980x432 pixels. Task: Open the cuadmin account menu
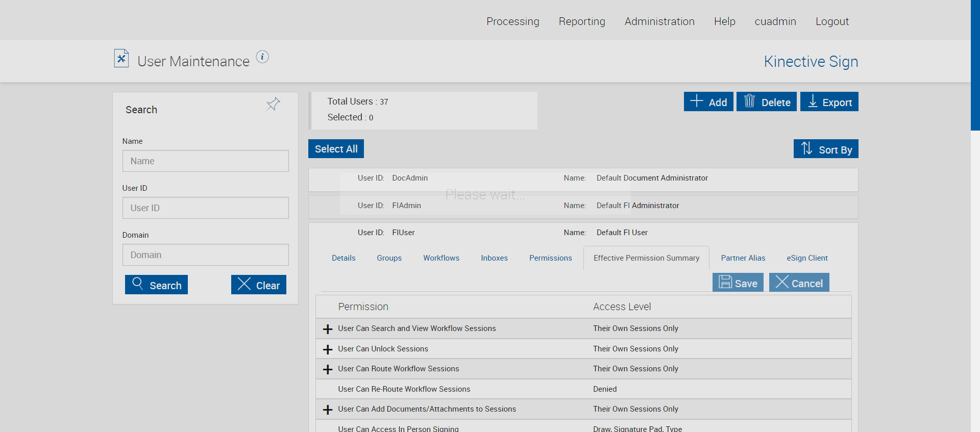[775, 21]
